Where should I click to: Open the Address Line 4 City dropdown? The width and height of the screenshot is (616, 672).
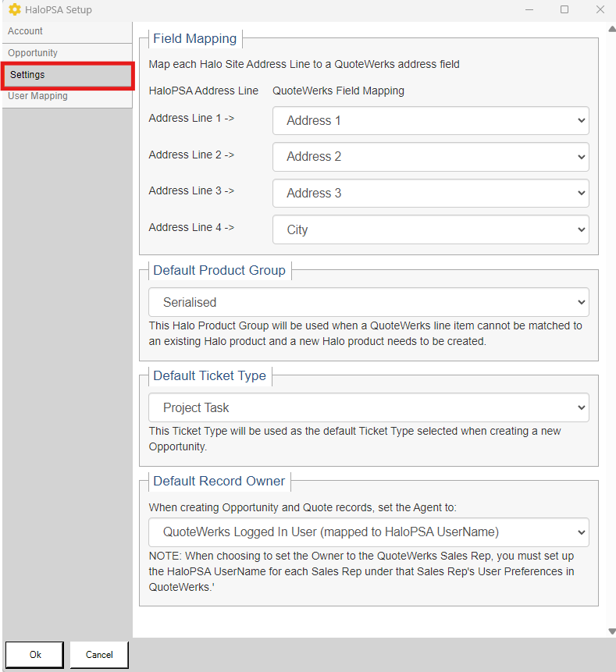[430, 229]
